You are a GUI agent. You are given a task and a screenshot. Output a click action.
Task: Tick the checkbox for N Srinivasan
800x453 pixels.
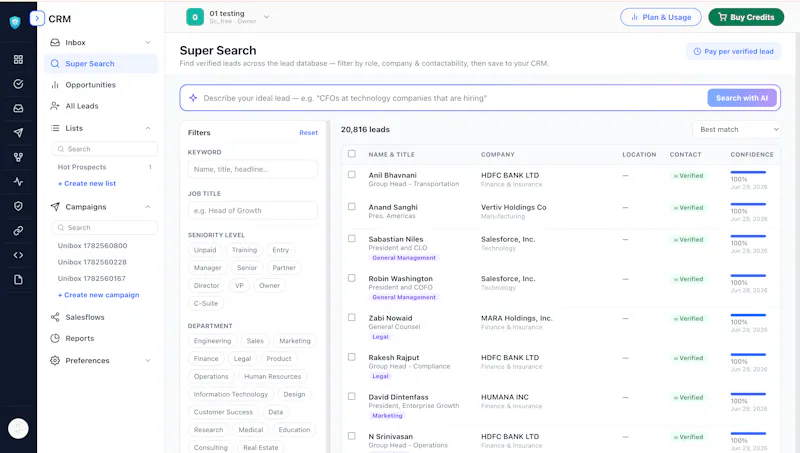(x=352, y=436)
